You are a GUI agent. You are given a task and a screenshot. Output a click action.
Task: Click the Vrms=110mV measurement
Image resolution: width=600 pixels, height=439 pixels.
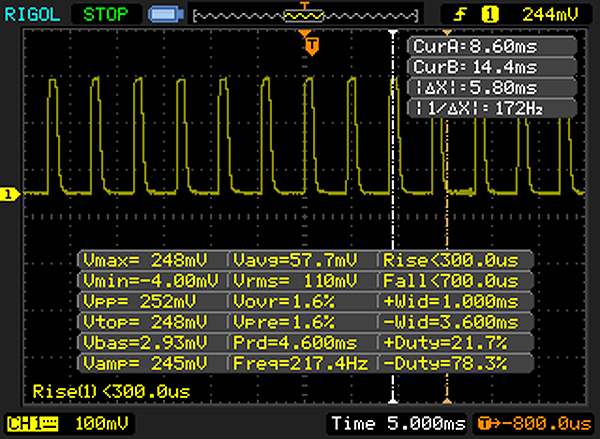tap(295, 281)
